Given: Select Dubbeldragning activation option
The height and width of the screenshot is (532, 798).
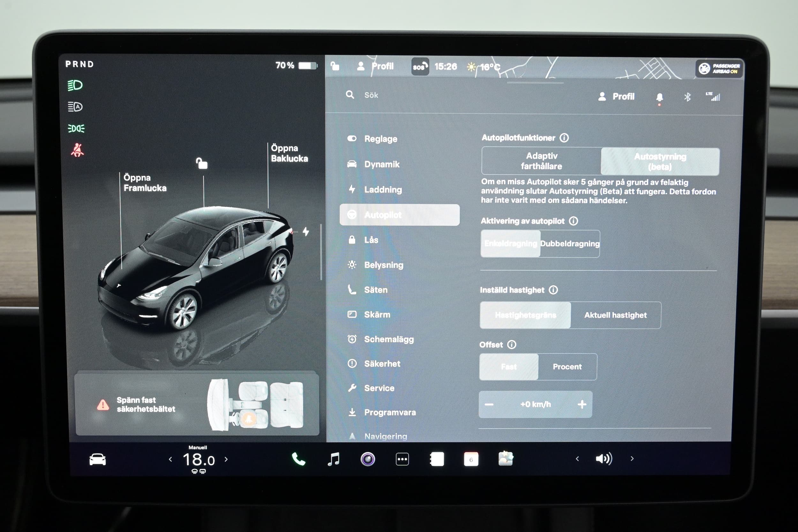Looking at the screenshot, I should click(570, 244).
